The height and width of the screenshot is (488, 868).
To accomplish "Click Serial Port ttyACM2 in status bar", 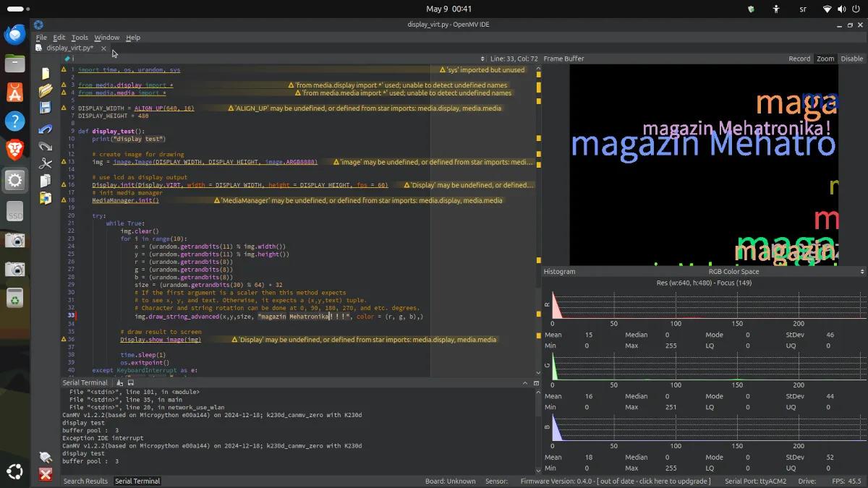I will point(756,481).
